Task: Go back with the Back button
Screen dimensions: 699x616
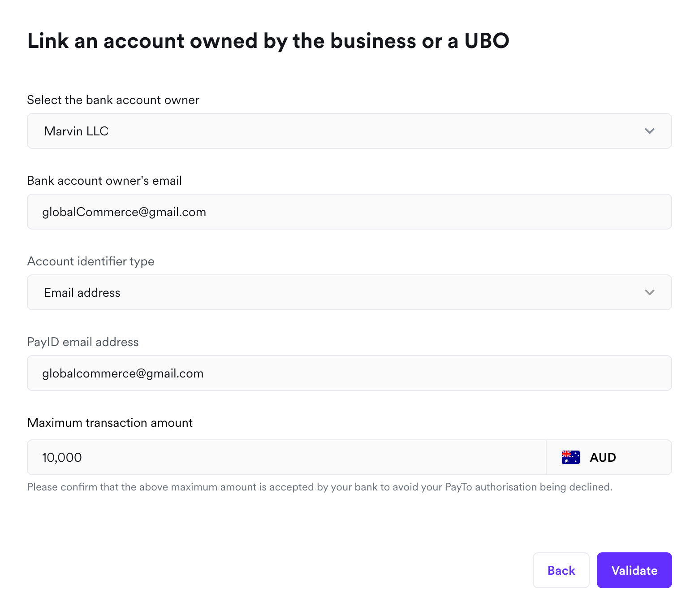Action: [561, 570]
